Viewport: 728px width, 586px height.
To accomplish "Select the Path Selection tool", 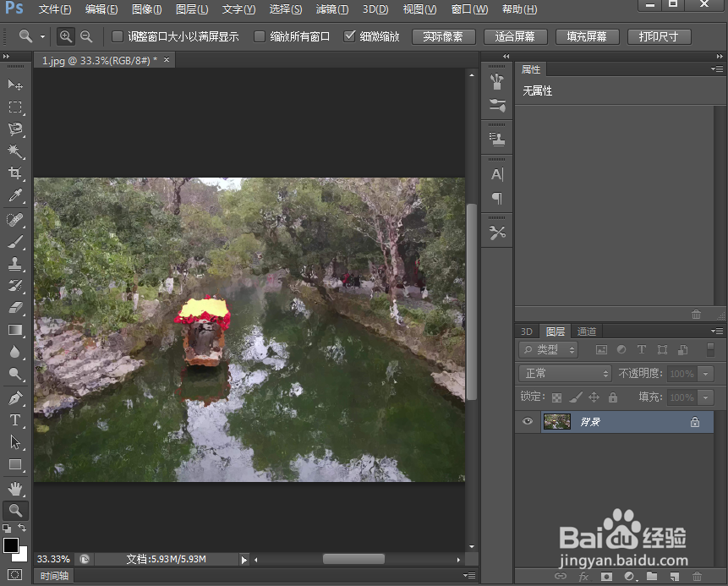I will pos(15,442).
